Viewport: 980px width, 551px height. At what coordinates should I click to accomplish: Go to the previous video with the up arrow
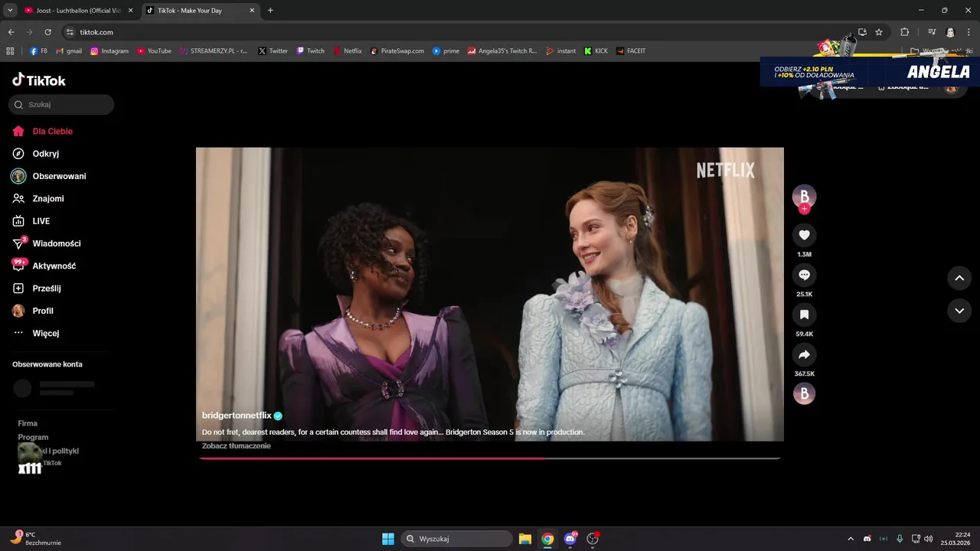coord(959,278)
